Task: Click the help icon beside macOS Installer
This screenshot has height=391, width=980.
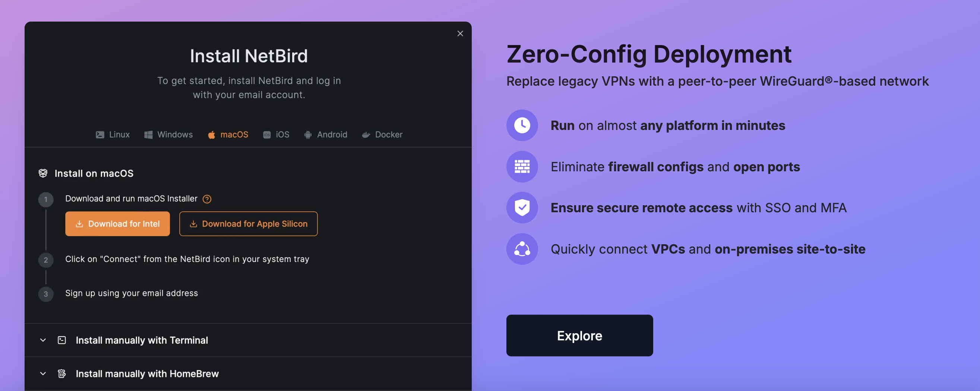Action: (207, 199)
